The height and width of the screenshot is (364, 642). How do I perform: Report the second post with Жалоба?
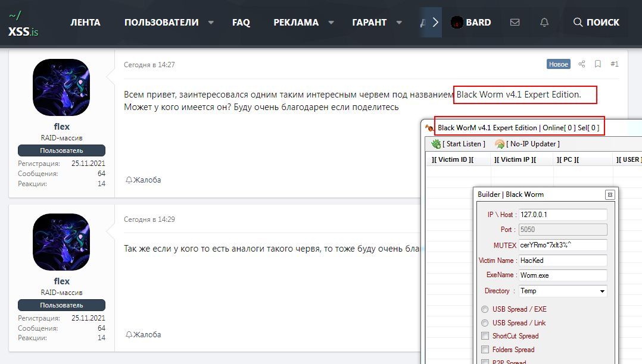(144, 334)
